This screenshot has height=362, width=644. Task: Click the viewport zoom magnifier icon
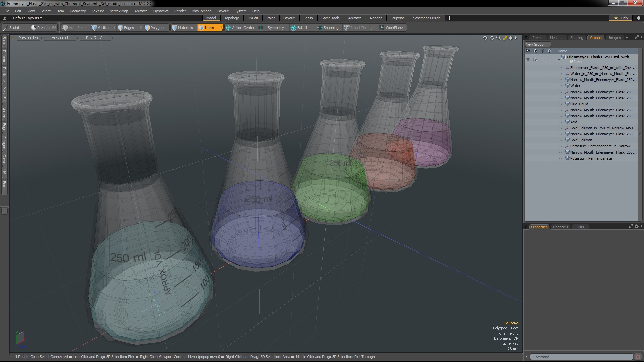coord(498,38)
